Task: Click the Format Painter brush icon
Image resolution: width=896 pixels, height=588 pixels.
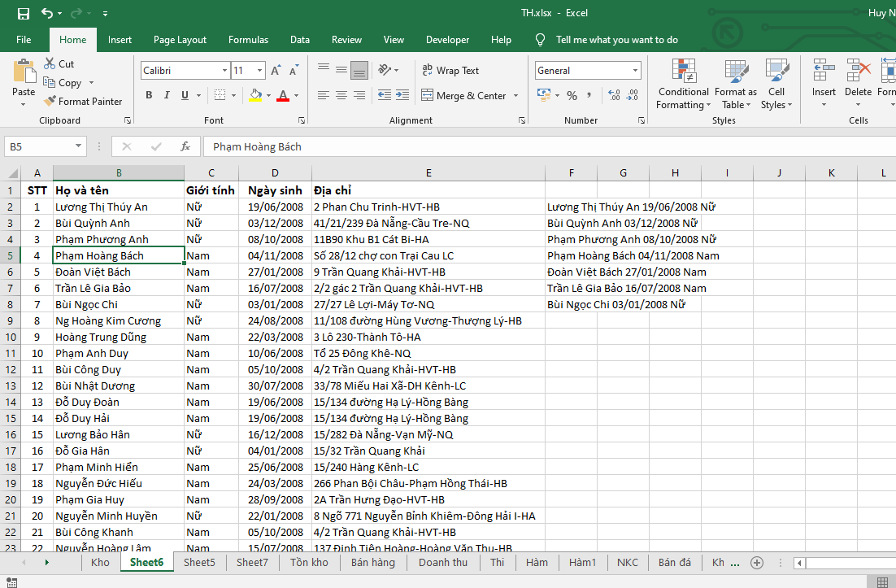Action: click(x=49, y=102)
